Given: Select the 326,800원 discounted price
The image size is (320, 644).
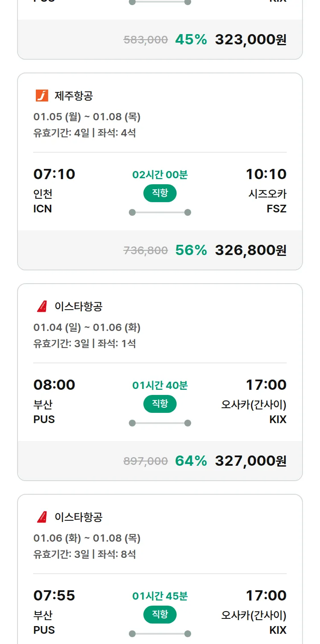Looking at the screenshot, I should point(250,250).
